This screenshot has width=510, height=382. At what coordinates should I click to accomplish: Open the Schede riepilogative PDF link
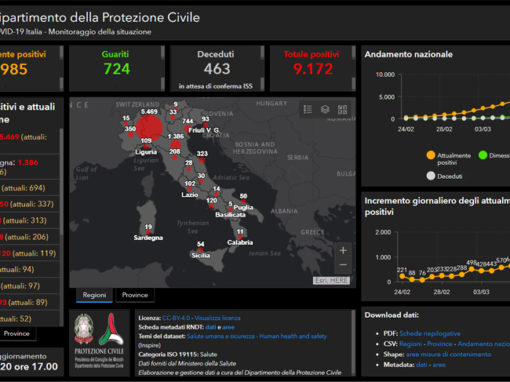point(430,333)
